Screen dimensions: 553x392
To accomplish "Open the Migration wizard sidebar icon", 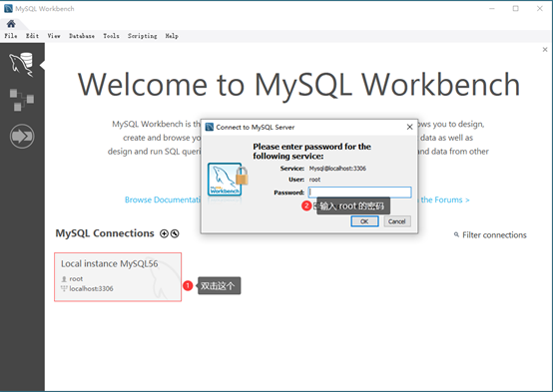I will tap(22, 136).
